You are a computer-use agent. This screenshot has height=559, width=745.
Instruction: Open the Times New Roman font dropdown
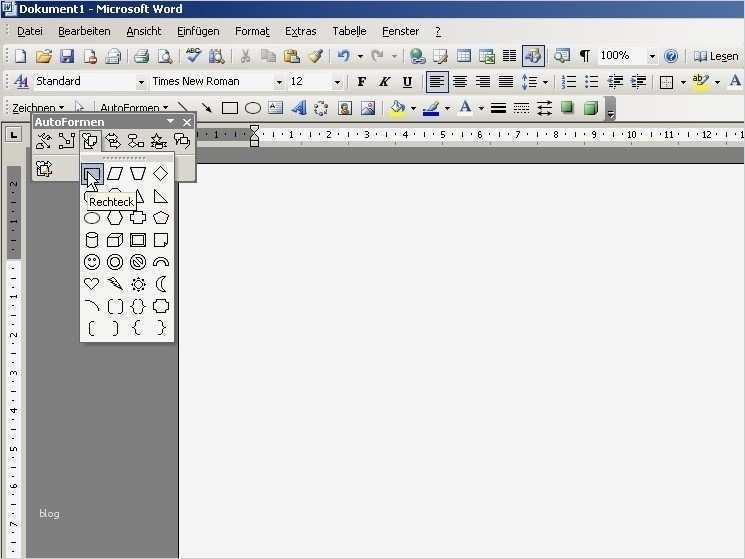tap(279, 82)
